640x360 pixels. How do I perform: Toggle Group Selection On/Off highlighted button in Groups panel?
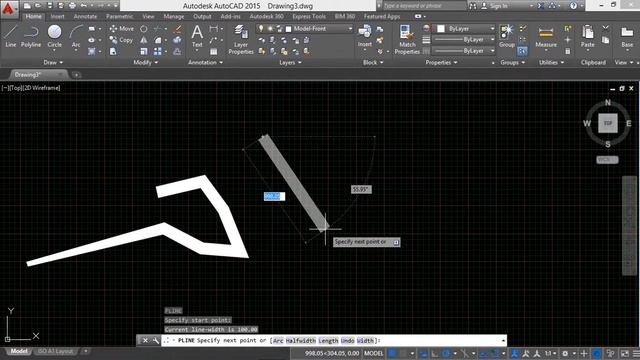point(522,51)
